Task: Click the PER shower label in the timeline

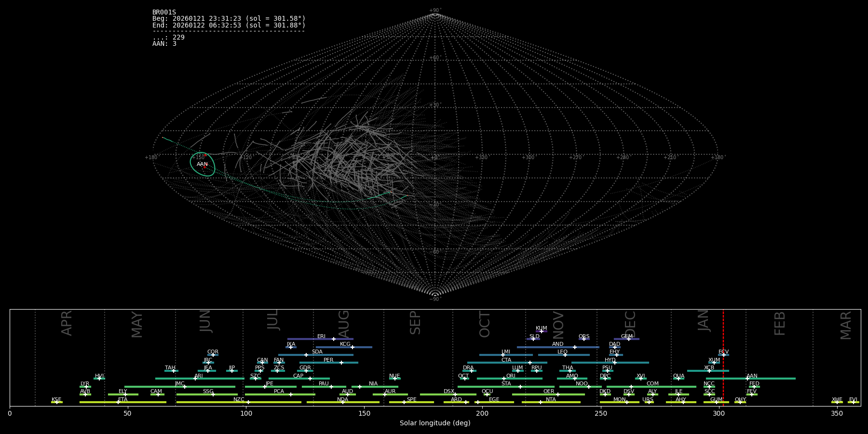Action: pyautogui.click(x=328, y=360)
